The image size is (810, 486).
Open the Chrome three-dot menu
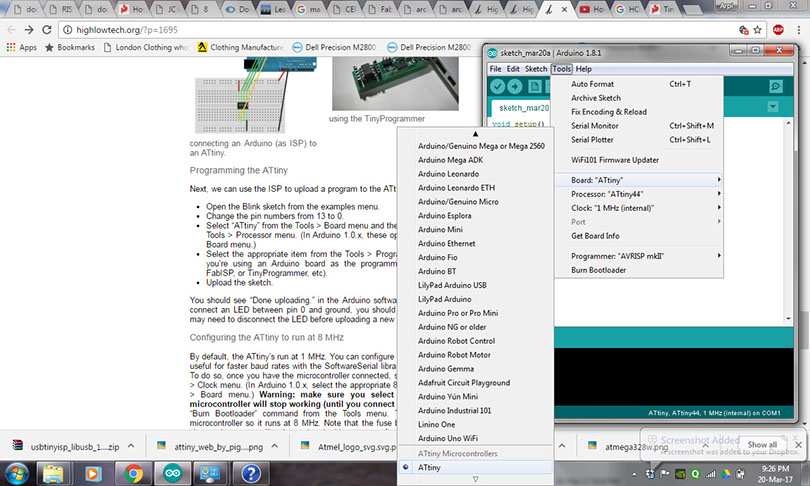[x=799, y=30]
